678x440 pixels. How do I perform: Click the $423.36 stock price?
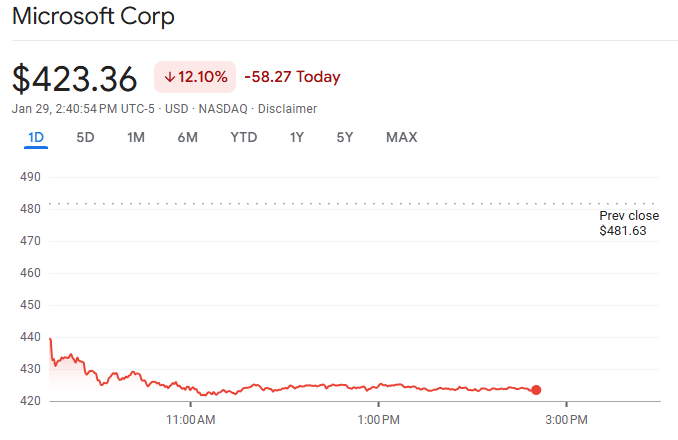[74, 79]
